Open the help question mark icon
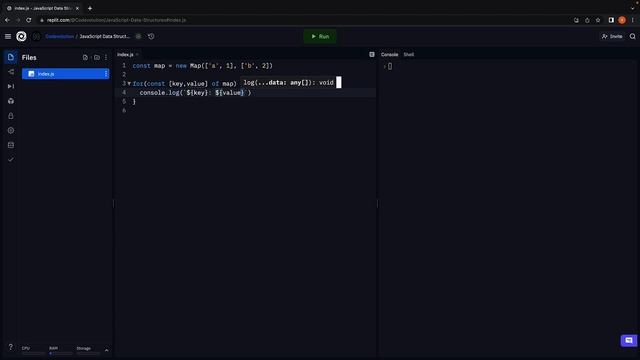The width and height of the screenshot is (640, 360). click(x=11, y=347)
